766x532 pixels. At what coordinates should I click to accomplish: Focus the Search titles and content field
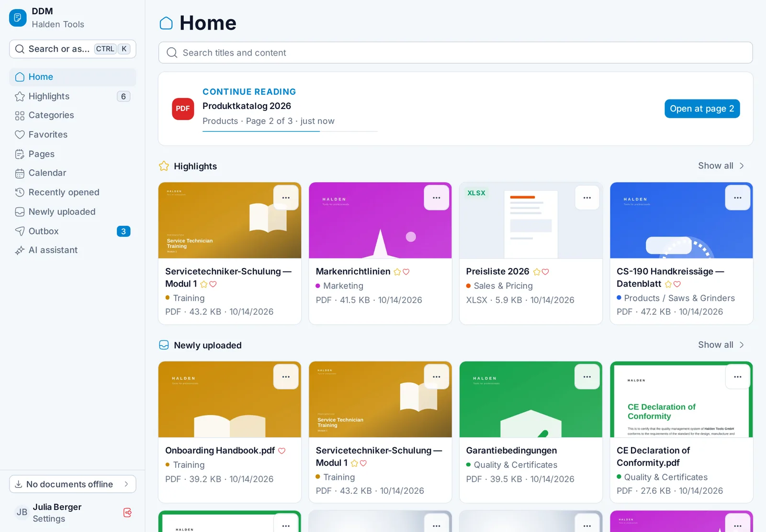coord(455,53)
